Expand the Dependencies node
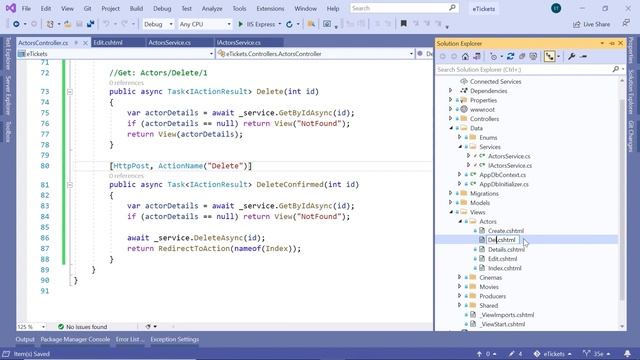 tap(451, 91)
